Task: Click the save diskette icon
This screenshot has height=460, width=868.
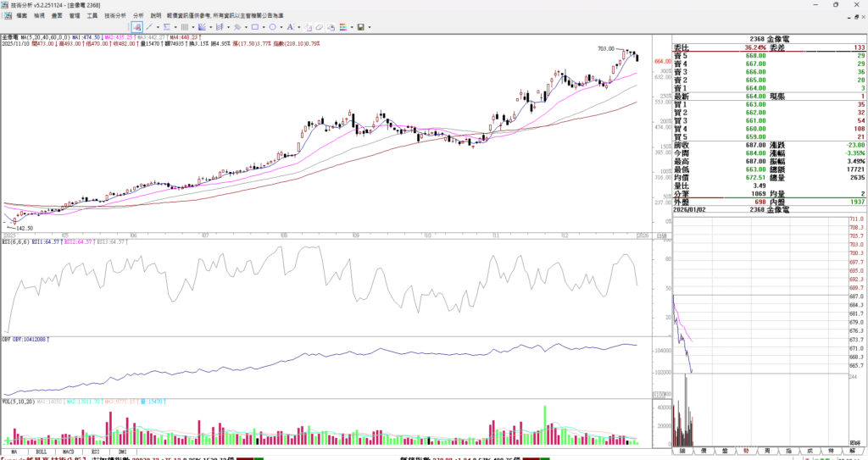Action: 360,27
